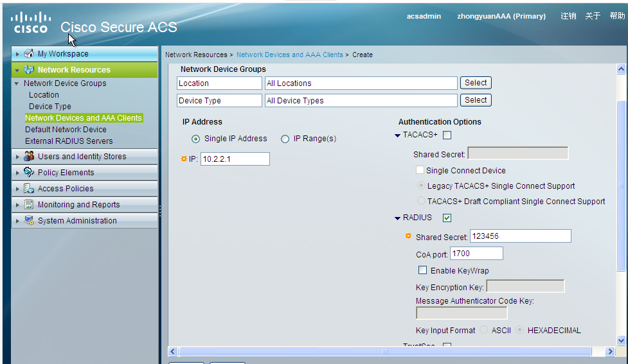628x364 pixels.
Task: Expand the System Administration arrow
Action: [x=17, y=221]
